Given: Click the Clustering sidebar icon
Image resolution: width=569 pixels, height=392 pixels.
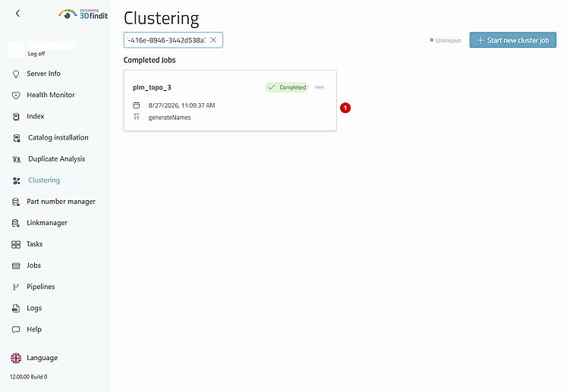Looking at the screenshot, I should pyautogui.click(x=17, y=180).
